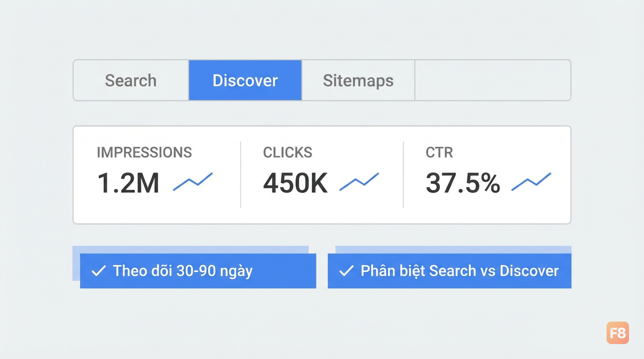Image resolution: width=644 pixels, height=359 pixels.
Task: Click the empty fourth tab slot
Action: point(493,80)
